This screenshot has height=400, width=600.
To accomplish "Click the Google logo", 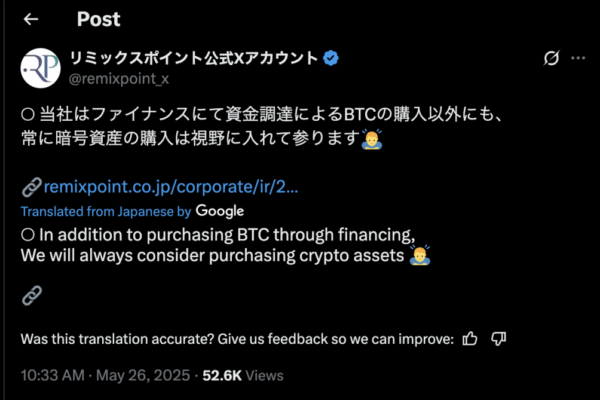I will (x=220, y=211).
